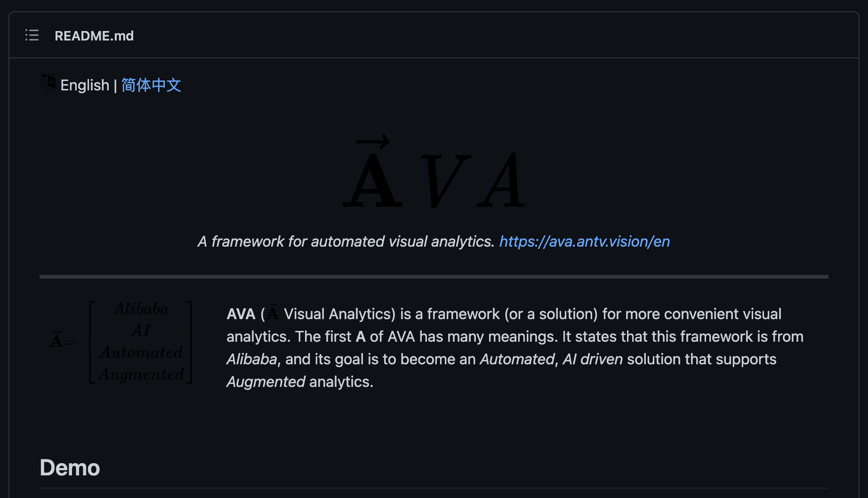Click the list icon in the README header
Viewport: 868px width, 498px height.
(x=32, y=35)
